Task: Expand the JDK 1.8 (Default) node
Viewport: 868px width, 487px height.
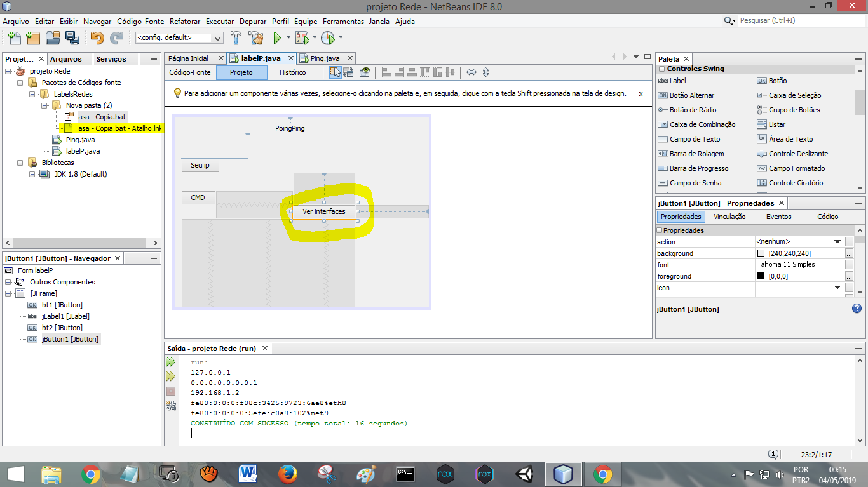Action: click(x=32, y=174)
